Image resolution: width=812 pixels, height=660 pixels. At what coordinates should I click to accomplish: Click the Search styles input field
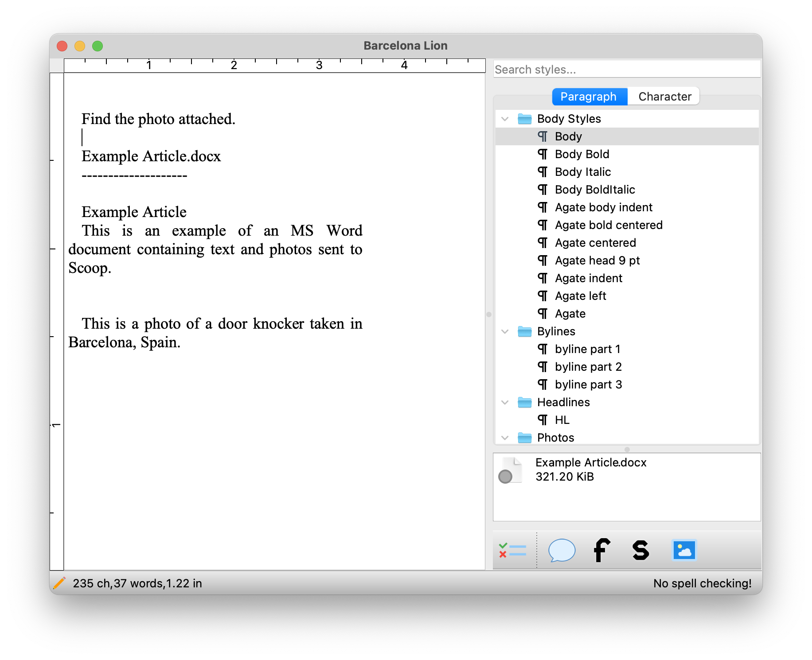(626, 70)
